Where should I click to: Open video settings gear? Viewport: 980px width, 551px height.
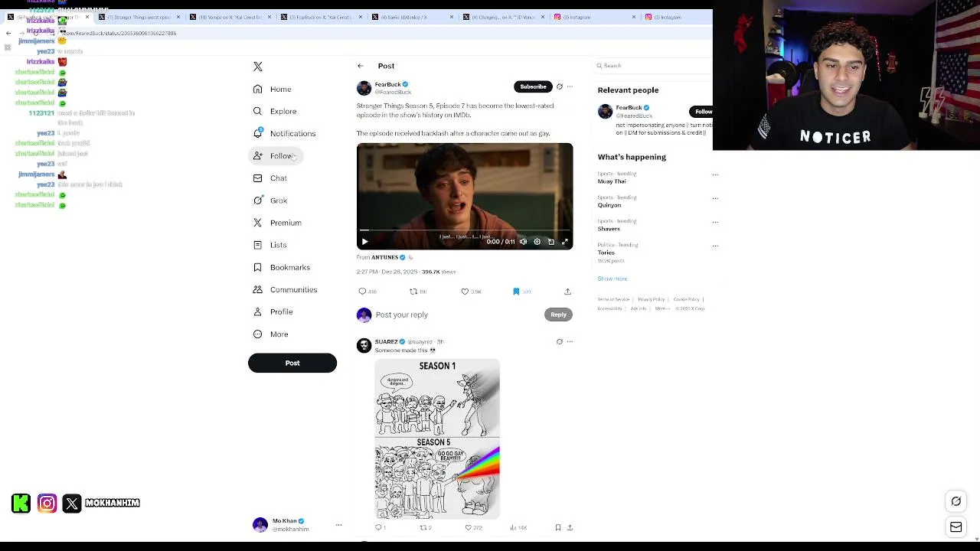coord(537,242)
